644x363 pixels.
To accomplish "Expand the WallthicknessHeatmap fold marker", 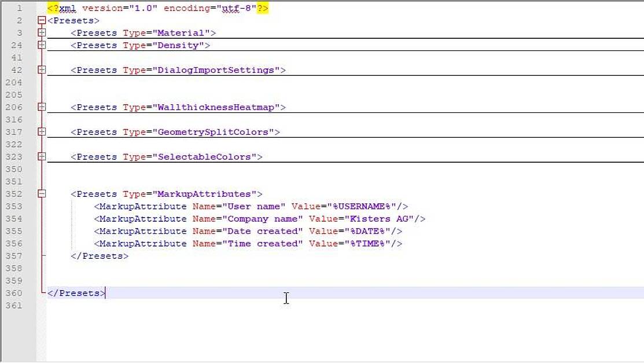I will 42,107.
